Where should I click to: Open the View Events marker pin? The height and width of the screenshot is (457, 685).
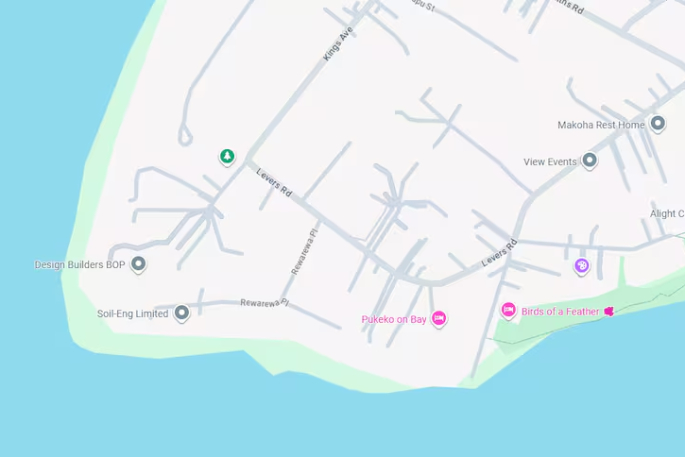(589, 161)
